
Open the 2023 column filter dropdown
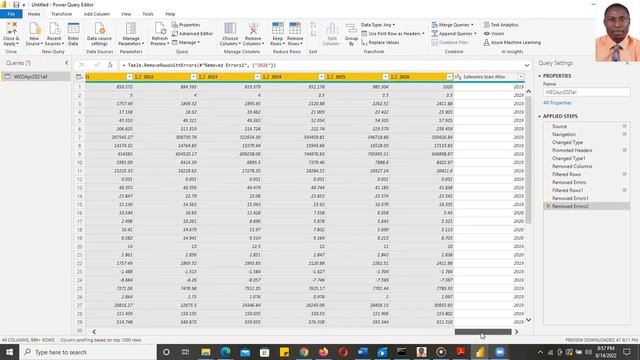(x=257, y=77)
